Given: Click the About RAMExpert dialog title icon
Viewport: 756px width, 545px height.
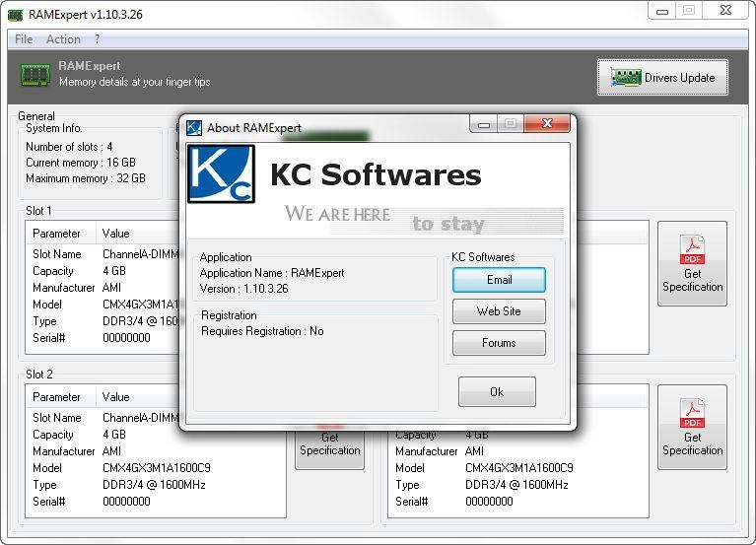Looking at the screenshot, I should 194,128.
